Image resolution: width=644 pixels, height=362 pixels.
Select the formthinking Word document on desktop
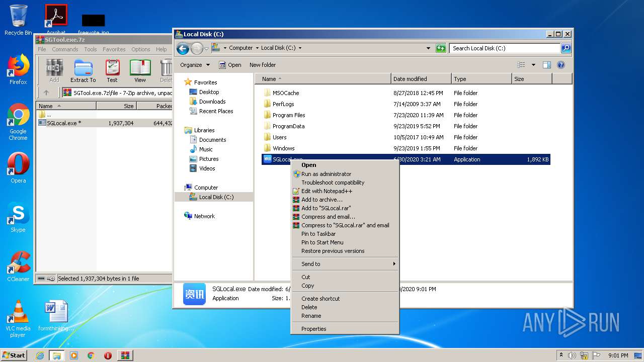[x=56, y=316]
